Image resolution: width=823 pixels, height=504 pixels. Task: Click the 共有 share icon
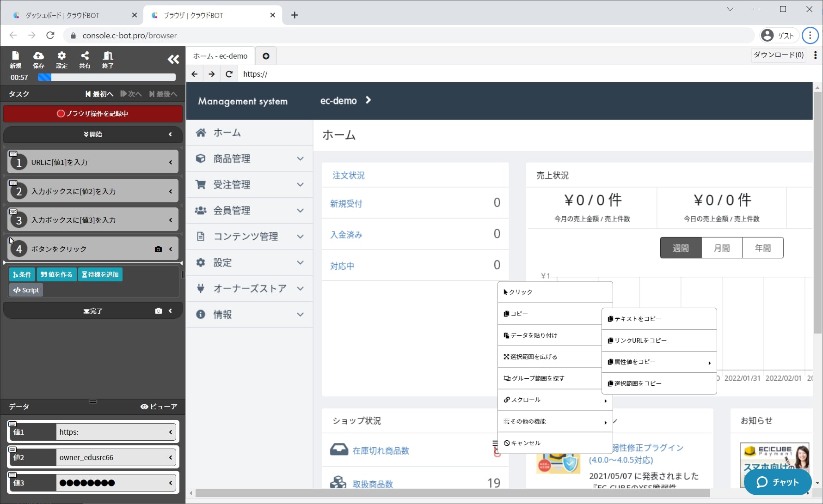85,60
